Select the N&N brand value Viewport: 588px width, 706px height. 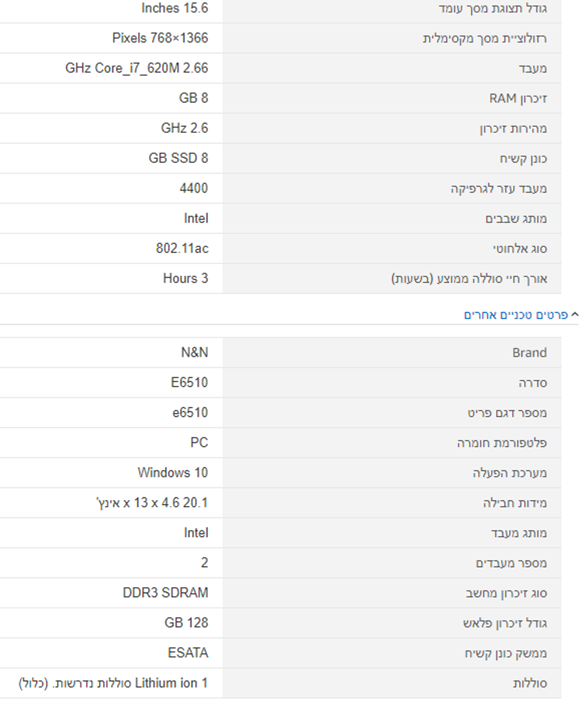point(195,353)
